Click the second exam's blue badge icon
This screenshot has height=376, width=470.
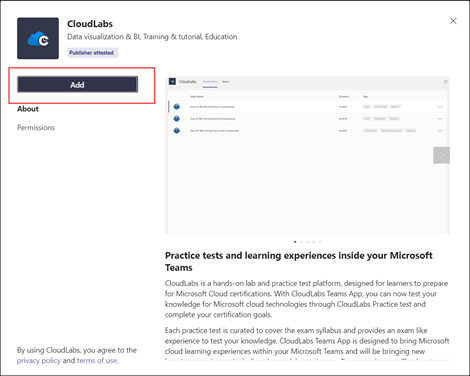point(177,119)
